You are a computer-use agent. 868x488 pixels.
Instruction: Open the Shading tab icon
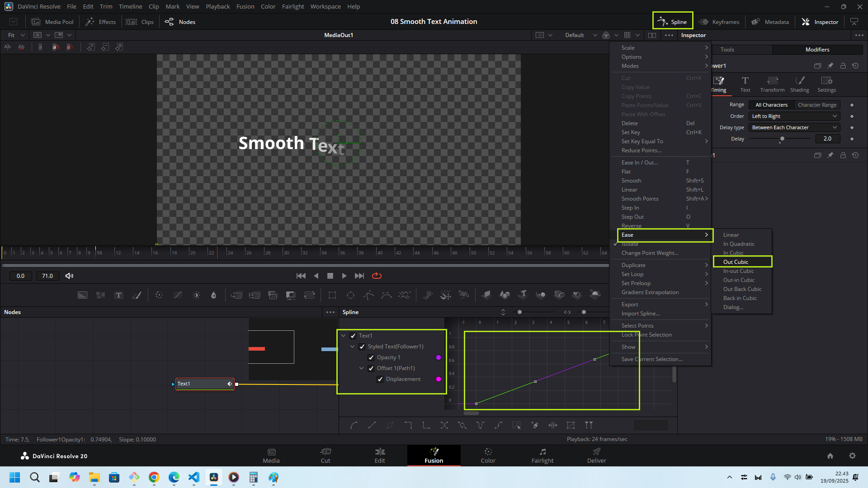click(799, 84)
